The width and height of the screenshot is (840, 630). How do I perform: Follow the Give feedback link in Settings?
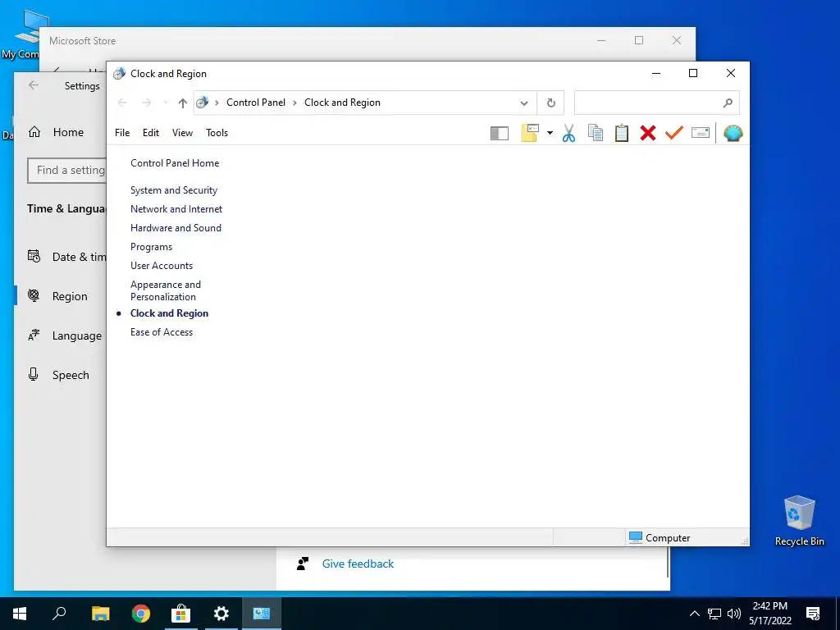[358, 564]
